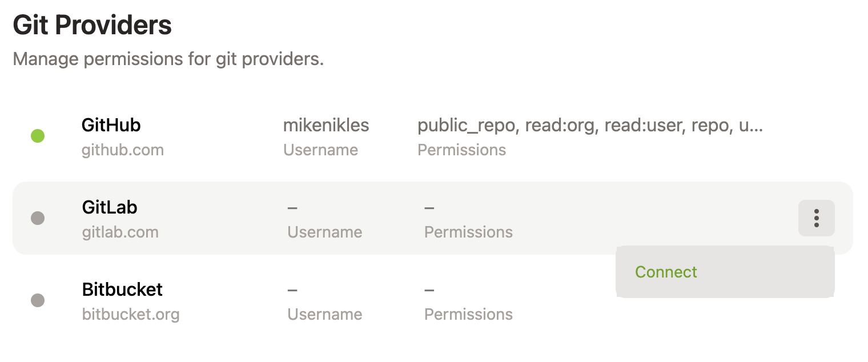868x362 pixels.
Task: Select the Connect context menu entry
Action: [x=665, y=272]
